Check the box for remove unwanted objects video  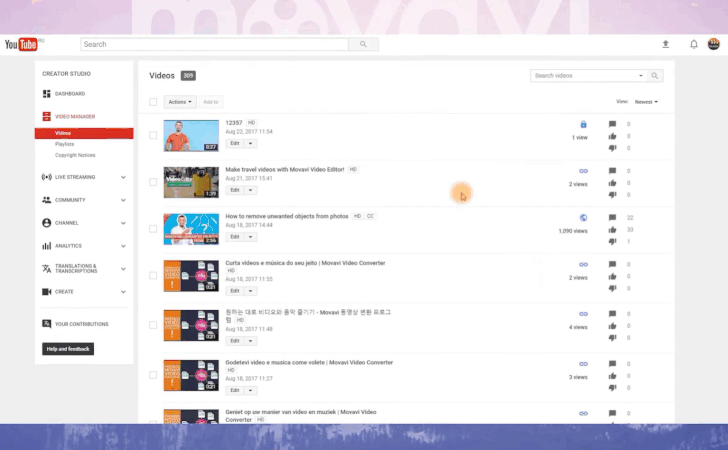(153, 228)
